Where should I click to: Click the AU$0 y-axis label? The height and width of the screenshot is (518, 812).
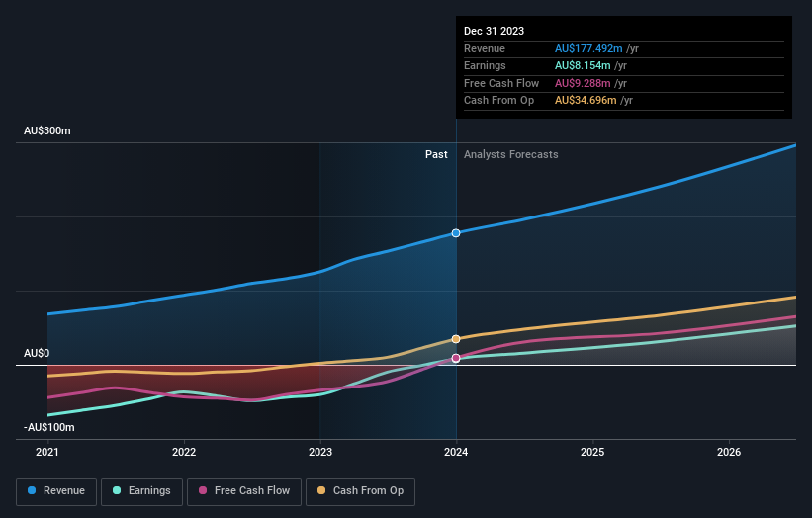pyautogui.click(x=37, y=353)
